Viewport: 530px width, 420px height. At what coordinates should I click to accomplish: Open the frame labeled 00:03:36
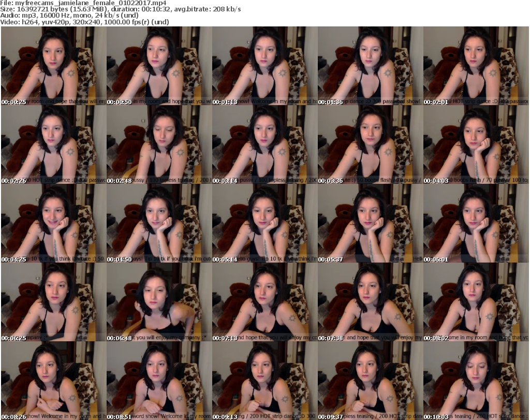click(370, 144)
